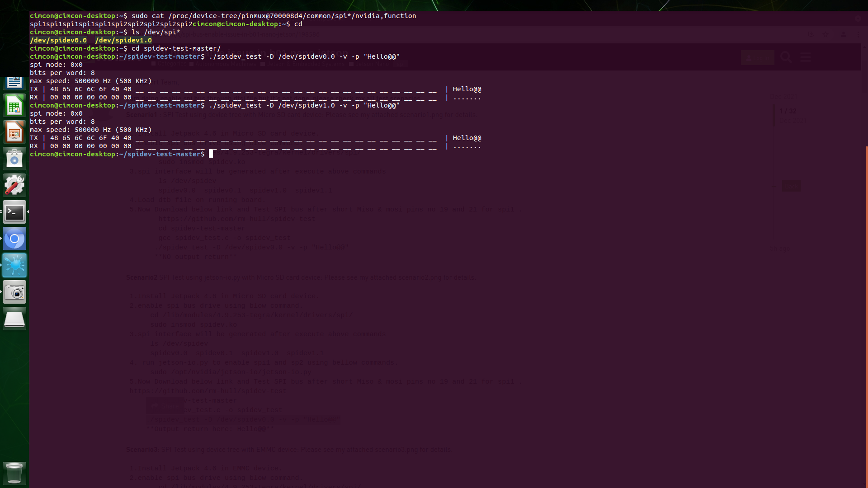Open LibreOffice Calc from the dock
Screen dimensions: 868x488
[14, 105]
